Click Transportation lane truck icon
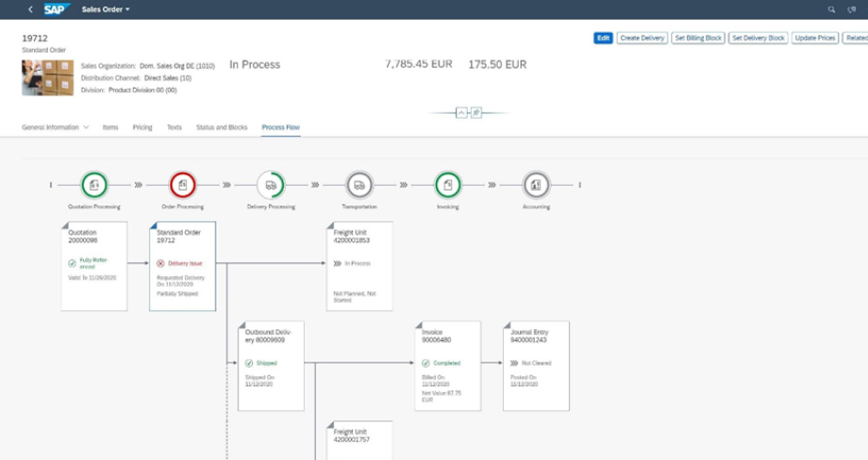This screenshot has width=868, height=460. [359, 185]
